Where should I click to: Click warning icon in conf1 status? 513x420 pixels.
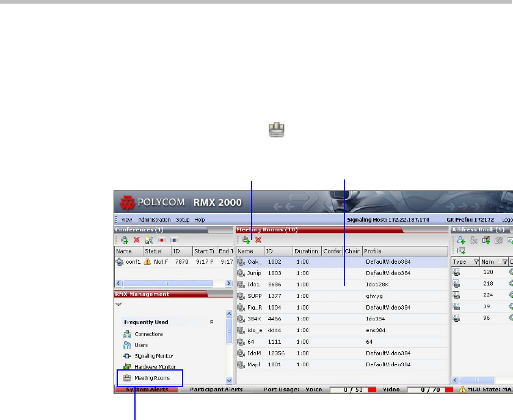148,261
